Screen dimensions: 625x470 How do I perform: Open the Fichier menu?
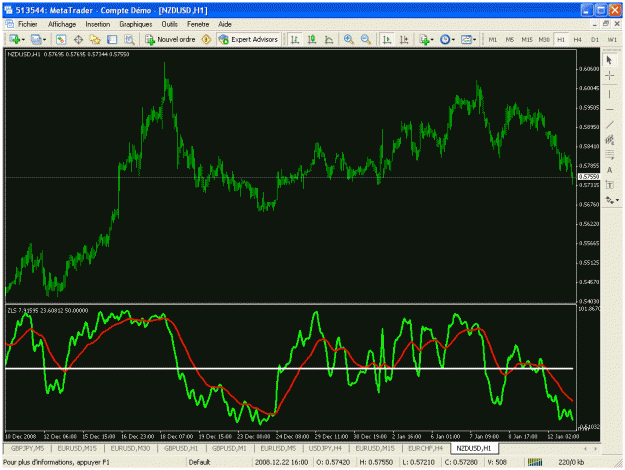coord(28,24)
